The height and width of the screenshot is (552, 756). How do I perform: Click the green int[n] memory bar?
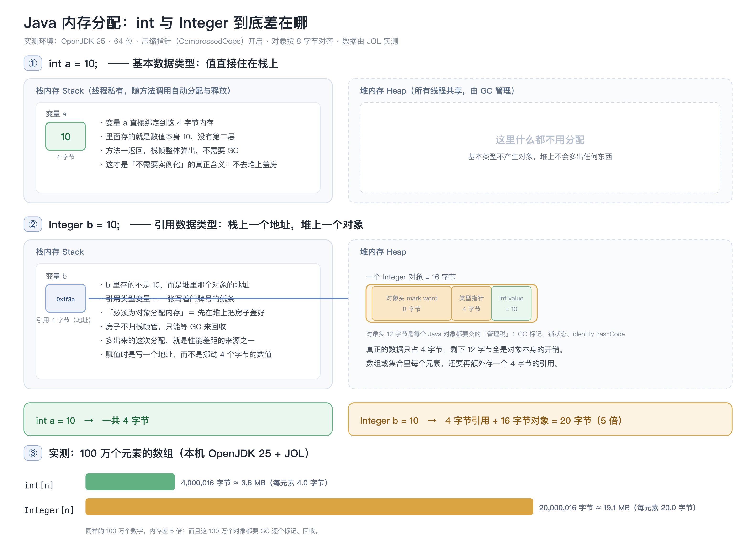[130, 482]
